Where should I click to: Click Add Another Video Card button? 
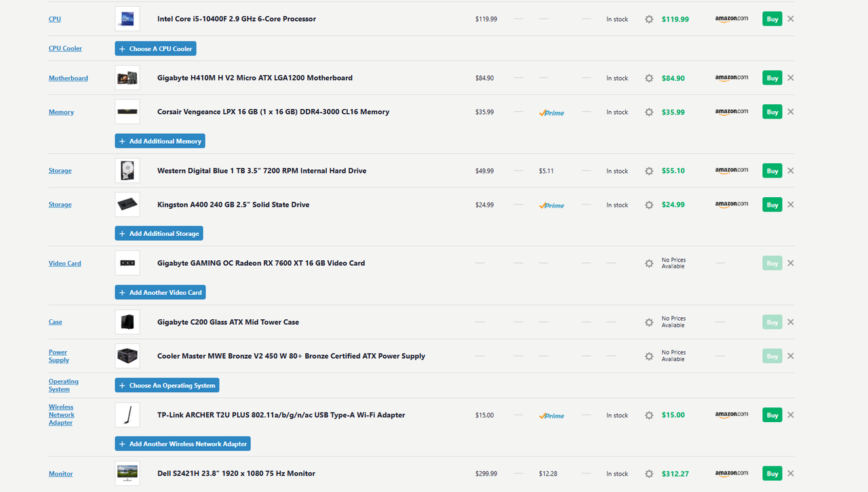[x=160, y=293]
